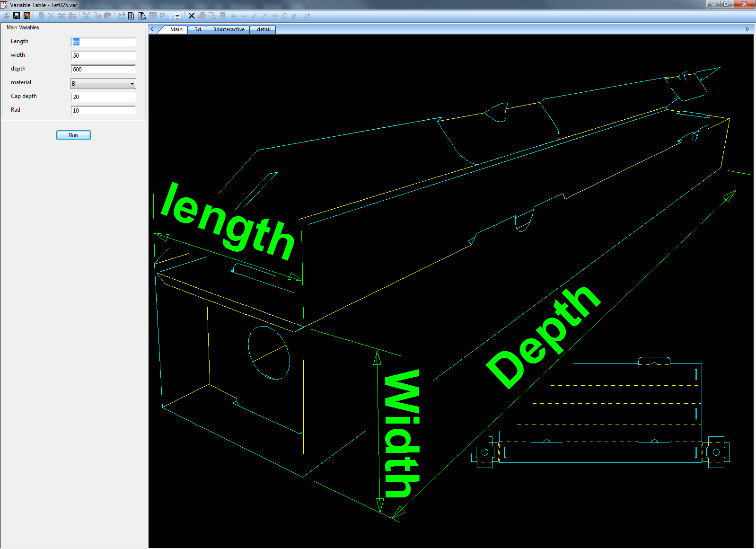756x549 pixels.
Task: Click the C toolbar icon
Action: (x=285, y=16)
